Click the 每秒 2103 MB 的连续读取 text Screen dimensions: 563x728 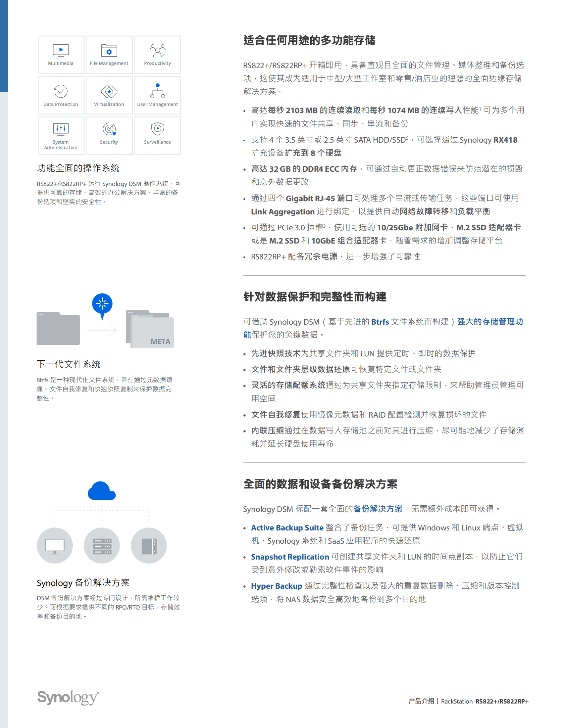pyautogui.click(x=315, y=110)
